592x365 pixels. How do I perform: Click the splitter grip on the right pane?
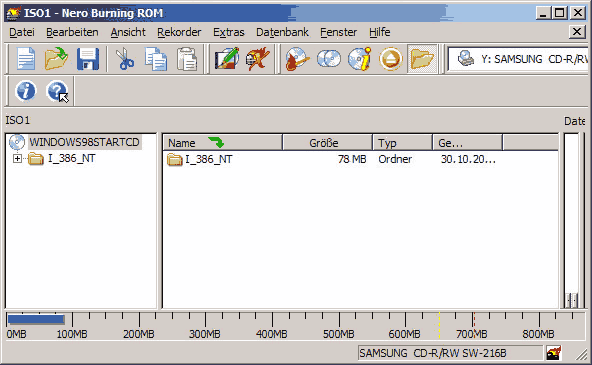572,300
